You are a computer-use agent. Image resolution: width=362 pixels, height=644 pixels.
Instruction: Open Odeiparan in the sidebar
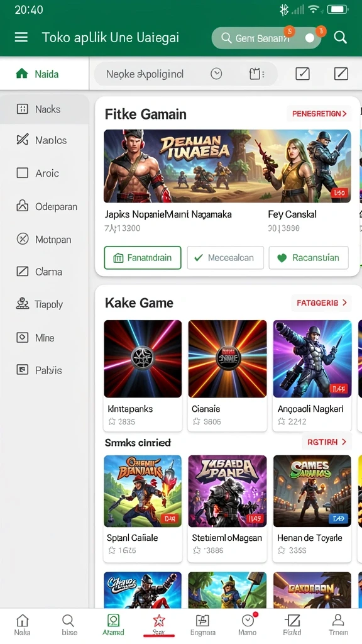click(x=45, y=206)
